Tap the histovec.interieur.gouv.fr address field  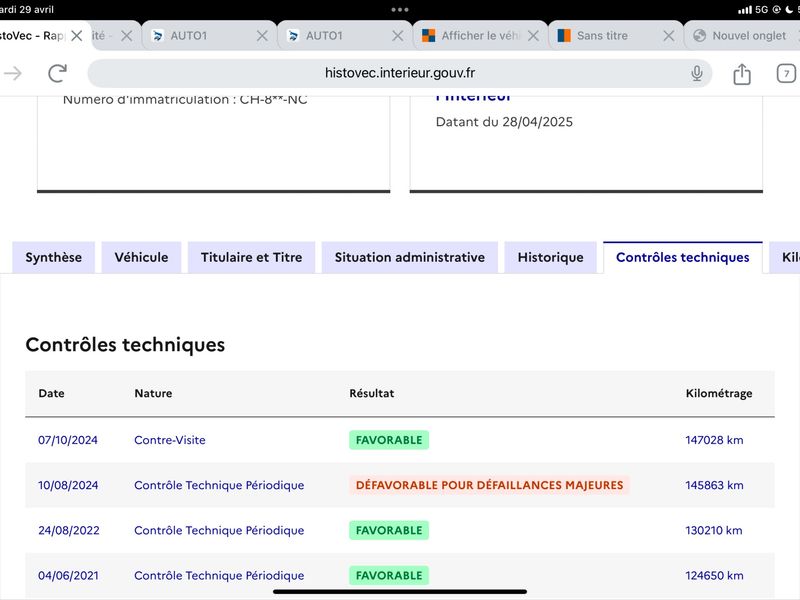click(399, 73)
